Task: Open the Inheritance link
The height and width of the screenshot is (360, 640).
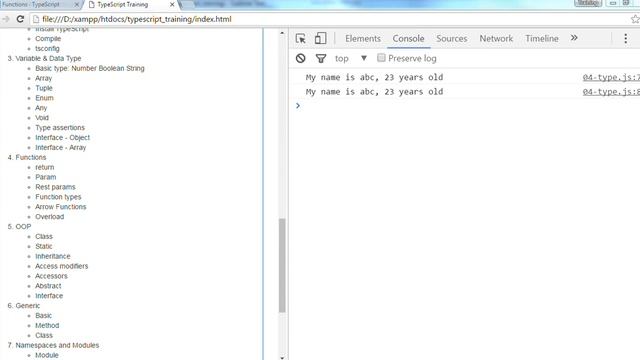Action: 53,256
